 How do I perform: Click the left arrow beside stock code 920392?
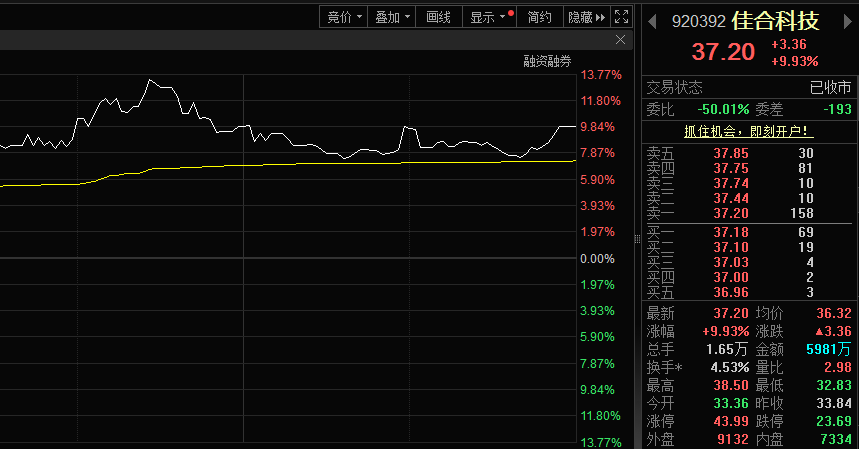651,21
